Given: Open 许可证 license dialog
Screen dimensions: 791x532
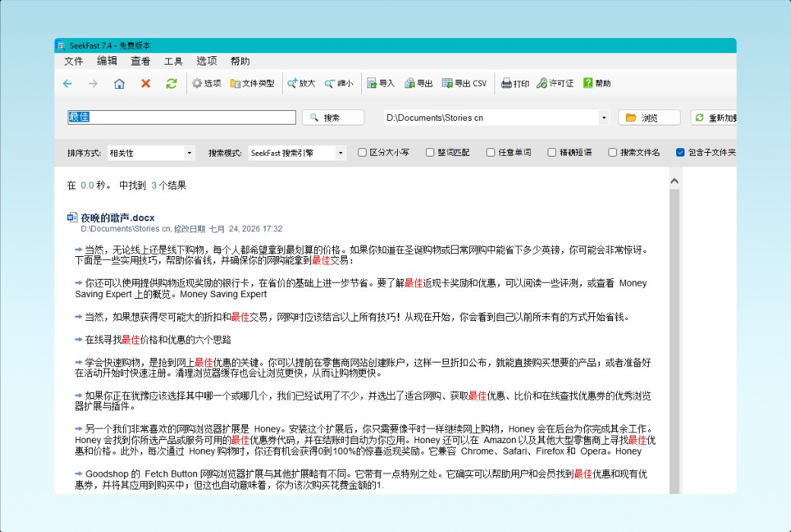Looking at the screenshot, I should [555, 84].
